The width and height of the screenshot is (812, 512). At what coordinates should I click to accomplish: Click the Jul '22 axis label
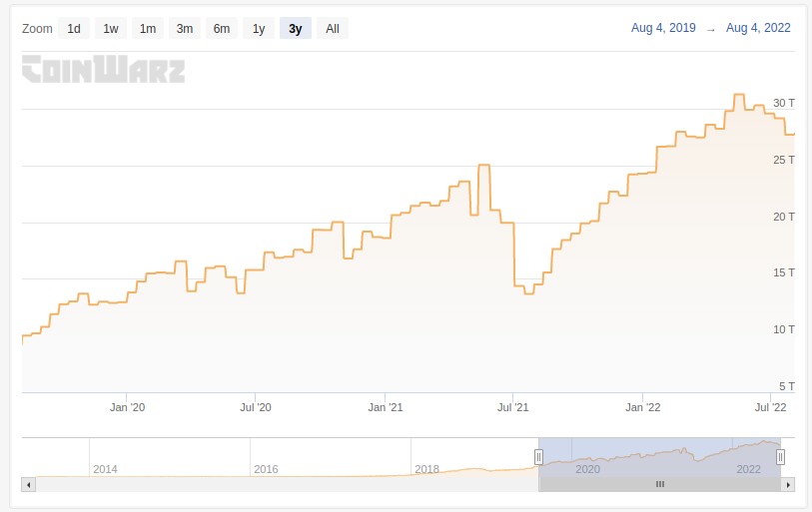(x=771, y=407)
